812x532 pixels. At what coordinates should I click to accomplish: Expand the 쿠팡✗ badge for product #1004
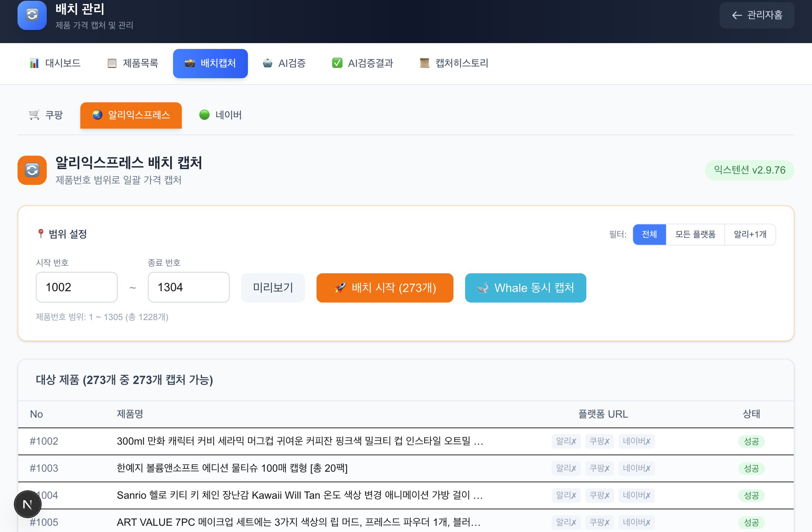[599, 495]
